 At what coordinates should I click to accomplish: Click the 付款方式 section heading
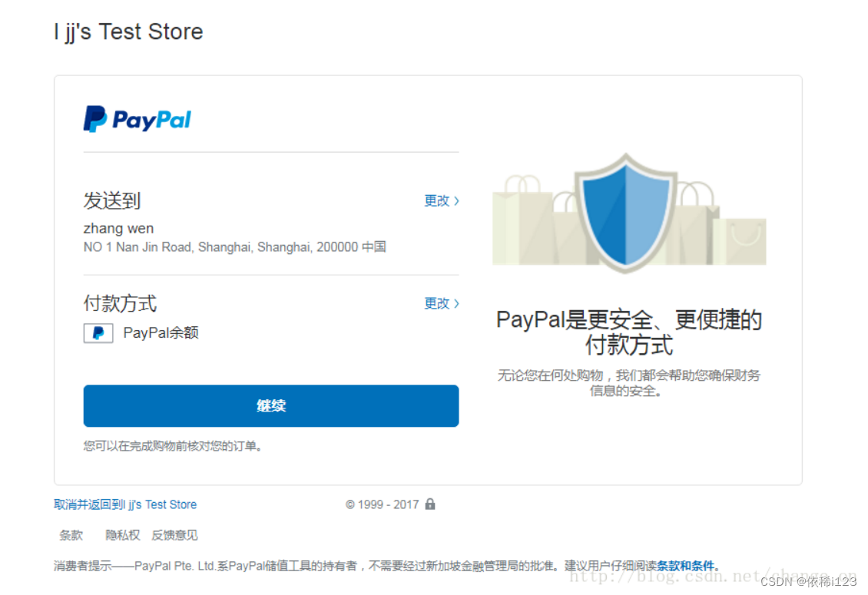[120, 303]
